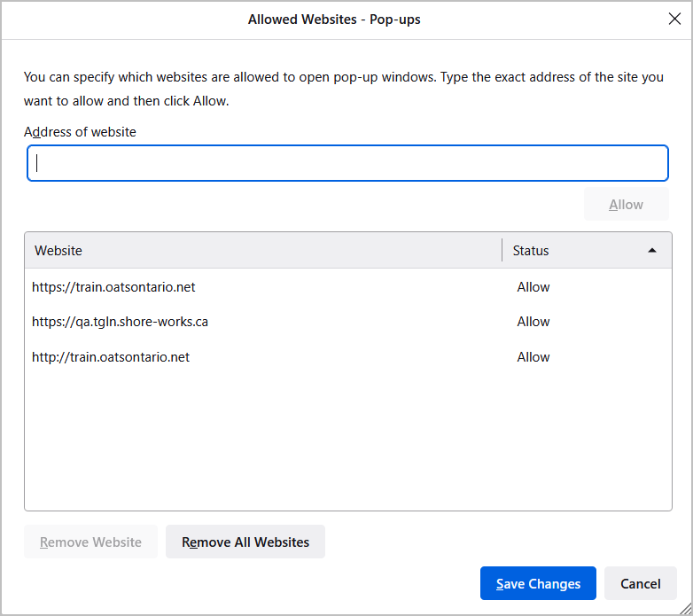The image size is (693, 616).
Task: Click Allow status of http://train.oatsontario.net row
Action: tap(533, 357)
